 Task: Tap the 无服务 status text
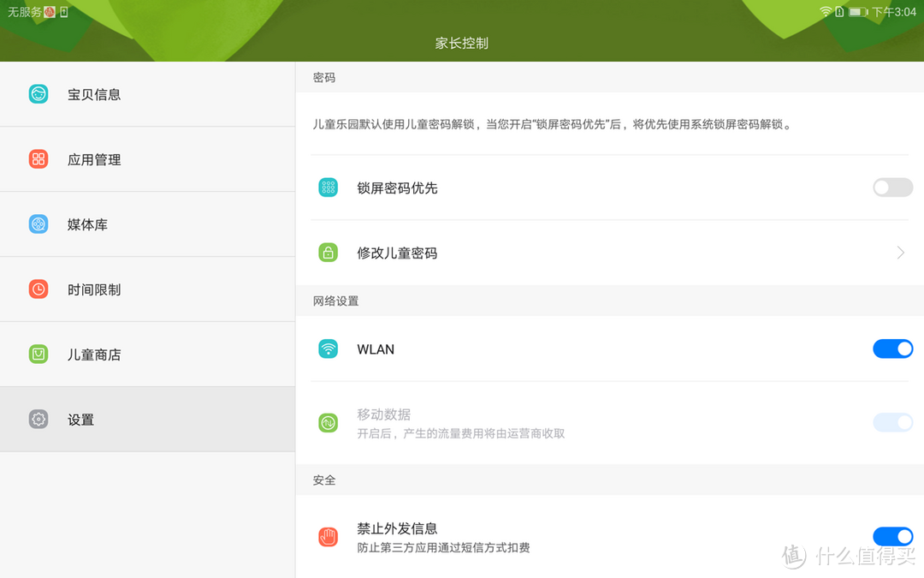click(x=25, y=12)
